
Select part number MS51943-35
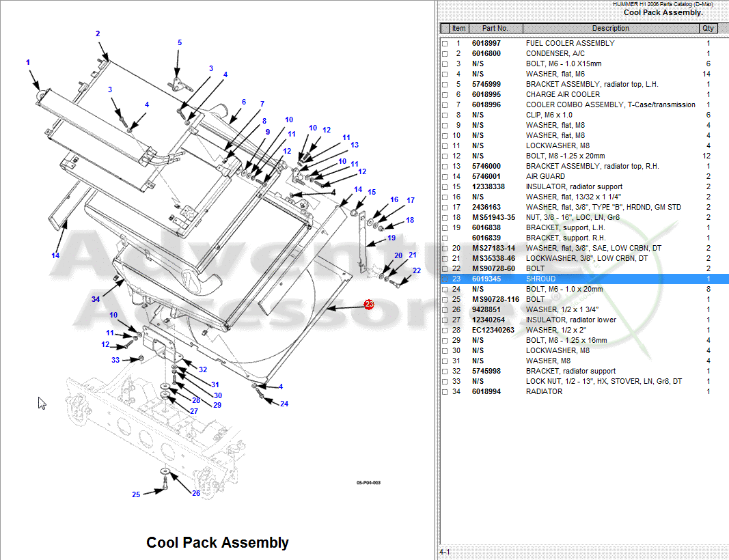point(494,217)
